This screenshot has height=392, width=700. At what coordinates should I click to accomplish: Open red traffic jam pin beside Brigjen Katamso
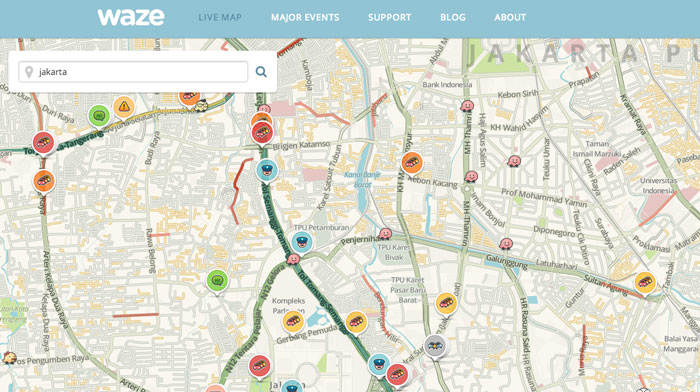[262, 133]
